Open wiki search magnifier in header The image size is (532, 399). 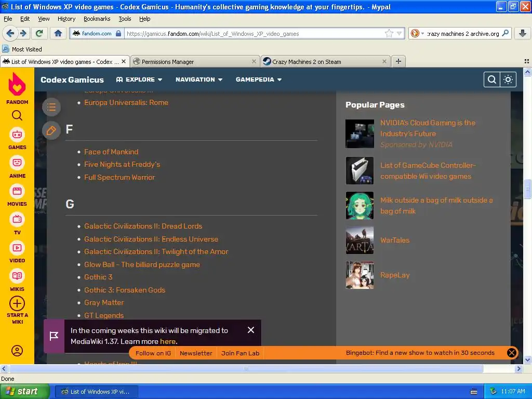(492, 79)
